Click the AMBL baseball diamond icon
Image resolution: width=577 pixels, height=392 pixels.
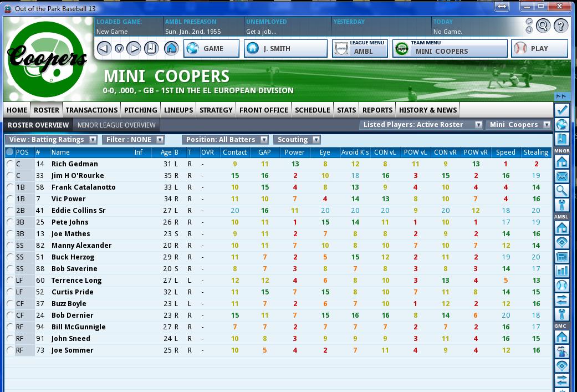coord(561,242)
